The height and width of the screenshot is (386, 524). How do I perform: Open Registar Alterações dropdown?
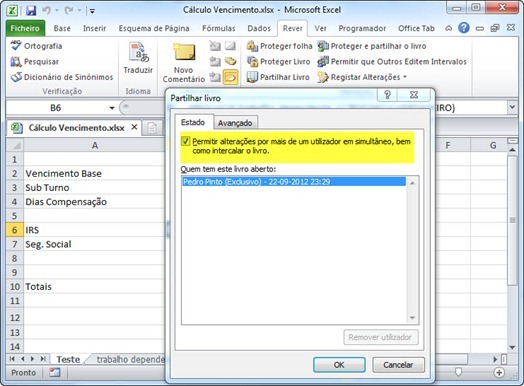362,77
